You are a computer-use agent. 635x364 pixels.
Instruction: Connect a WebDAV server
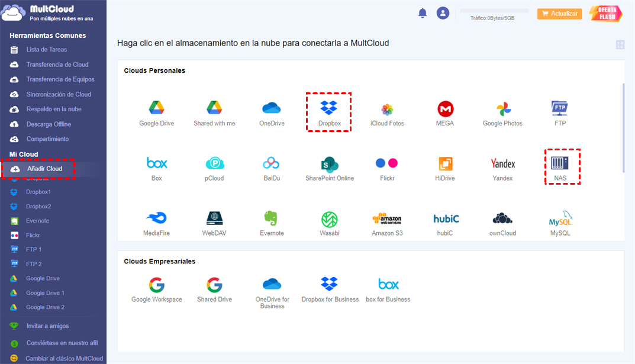(214, 224)
